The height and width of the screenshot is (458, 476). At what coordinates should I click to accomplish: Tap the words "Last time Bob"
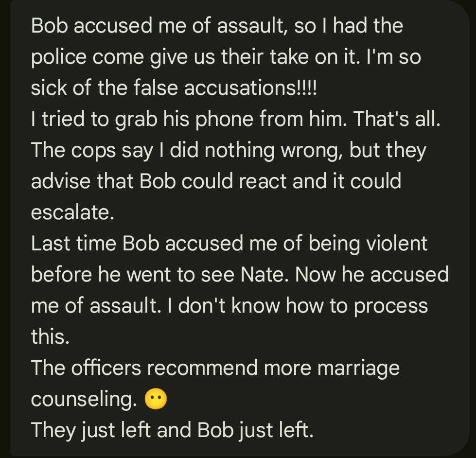pos(95,244)
